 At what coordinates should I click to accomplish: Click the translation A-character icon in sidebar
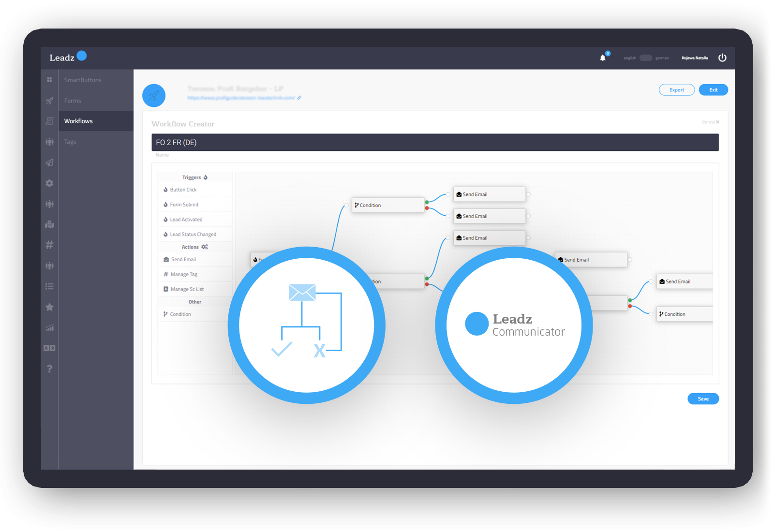49,348
